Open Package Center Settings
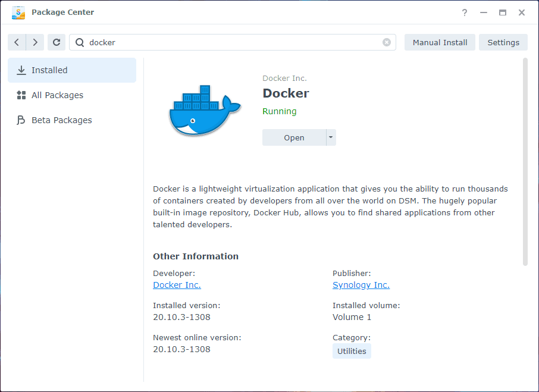Viewport: 539px width, 392px height. pos(503,42)
